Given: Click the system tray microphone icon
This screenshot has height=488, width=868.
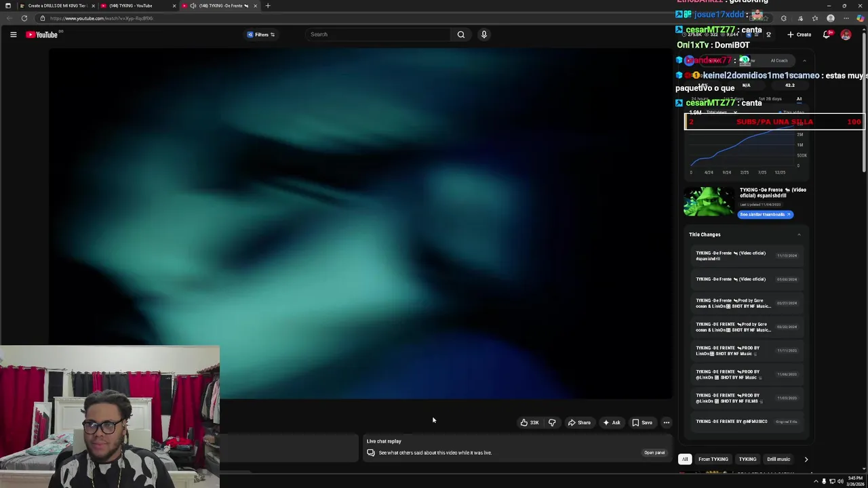Looking at the screenshot, I should point(824,481).
